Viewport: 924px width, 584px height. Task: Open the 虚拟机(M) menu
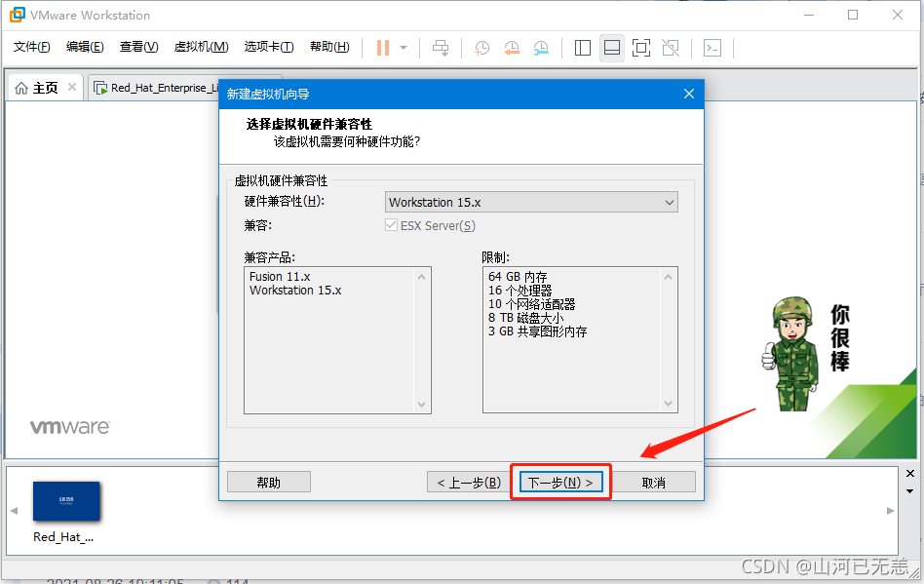[201, 47]
